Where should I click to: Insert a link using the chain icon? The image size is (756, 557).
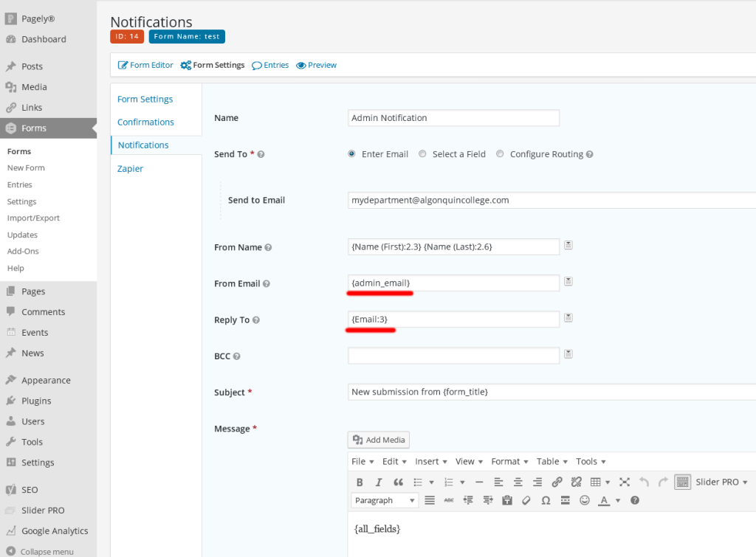[557, 482]
